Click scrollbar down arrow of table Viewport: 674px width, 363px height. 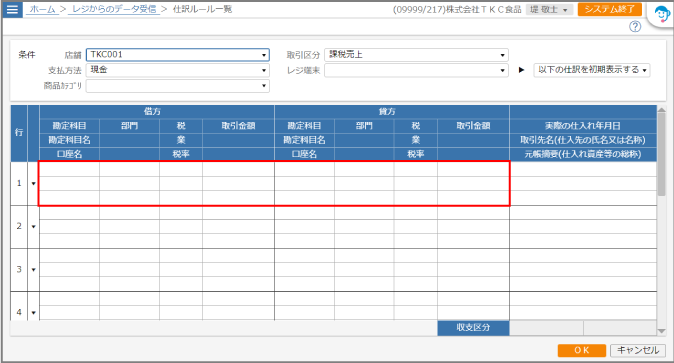tap(662, 331)
